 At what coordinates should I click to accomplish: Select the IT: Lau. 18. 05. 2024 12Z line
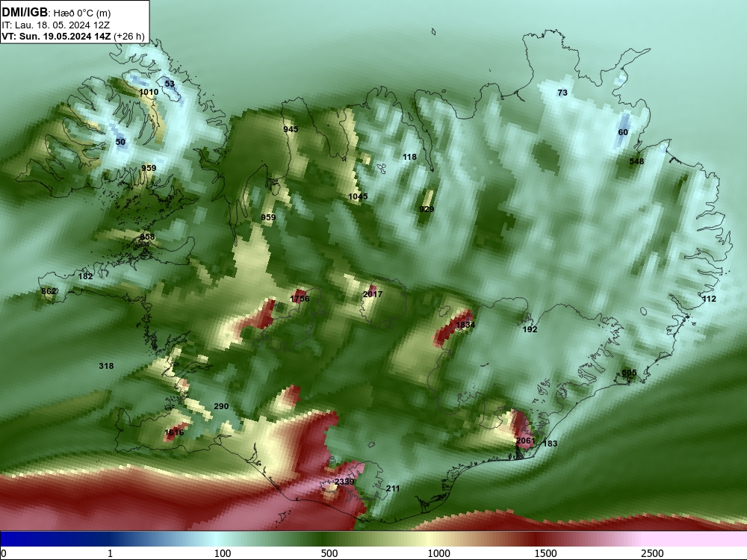56,25
